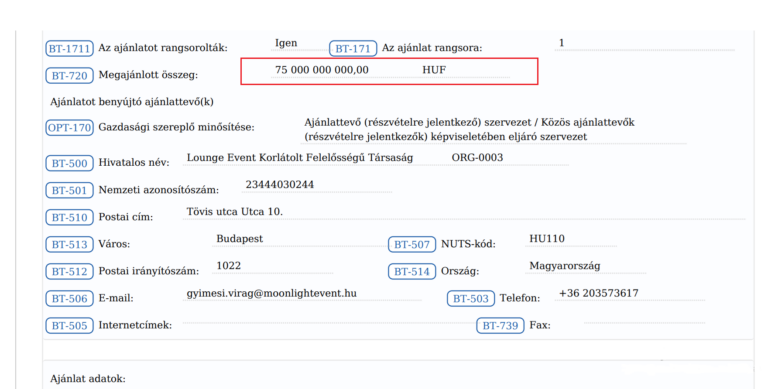Click the rank value 1
Image resolution: width=768 pixels, height=389 pixels.
[561, 43]
